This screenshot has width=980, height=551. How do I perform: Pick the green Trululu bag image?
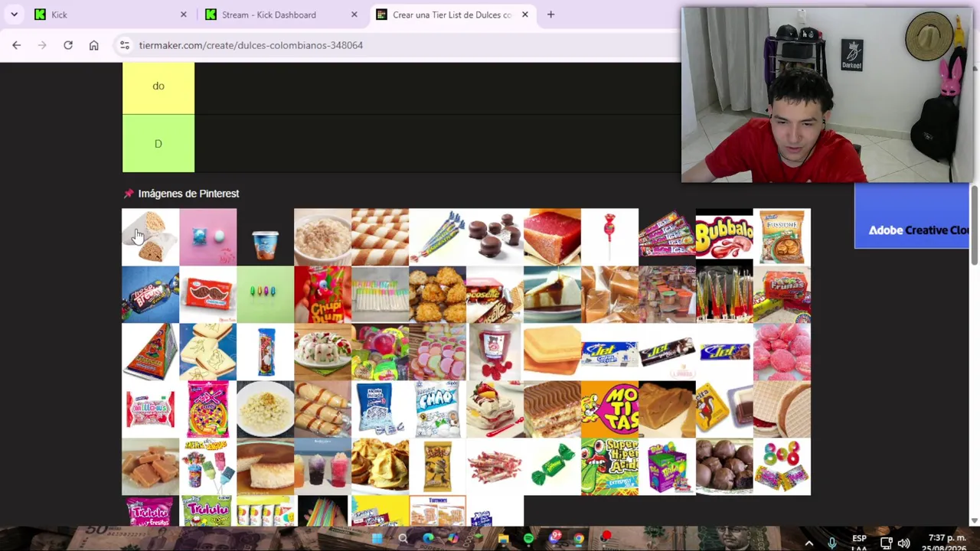pos(207,511)
